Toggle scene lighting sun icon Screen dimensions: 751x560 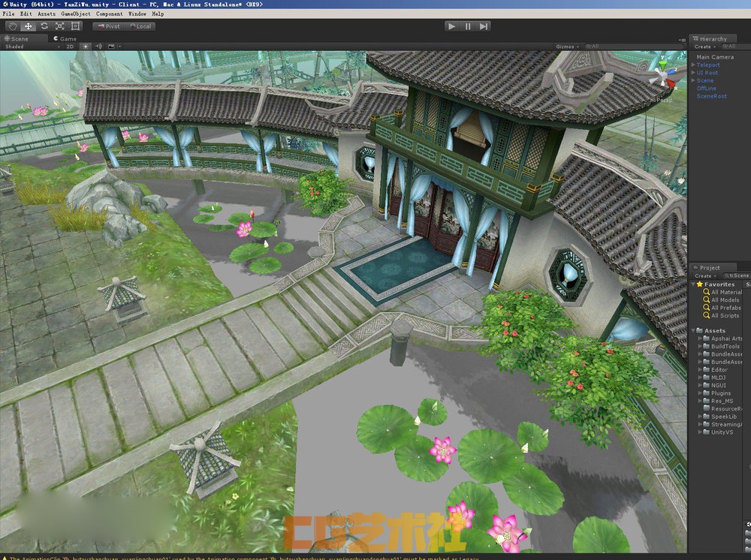pyautogui.click(x=86, y=47)
